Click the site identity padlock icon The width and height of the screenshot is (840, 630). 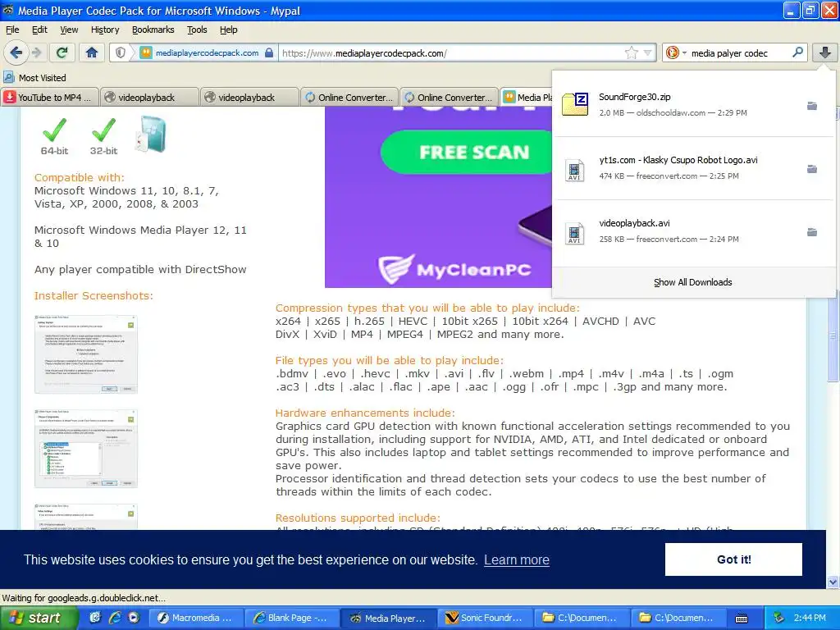click(x=269, y=53)
